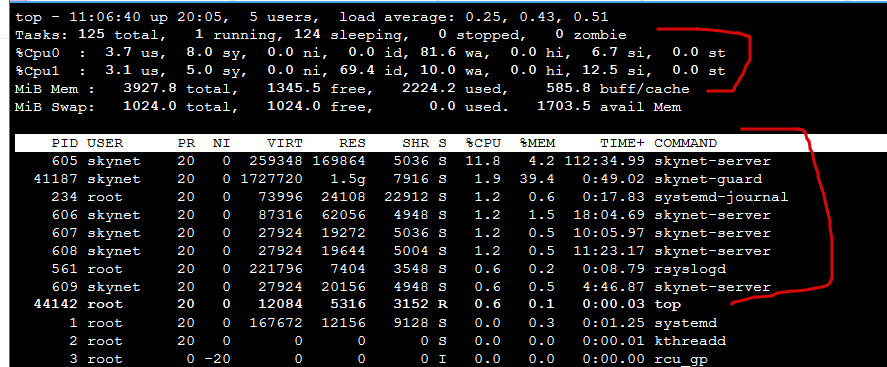The image size is (887, 367).
Task: Click the %CPU column header
Action: [x=483, y=143]
